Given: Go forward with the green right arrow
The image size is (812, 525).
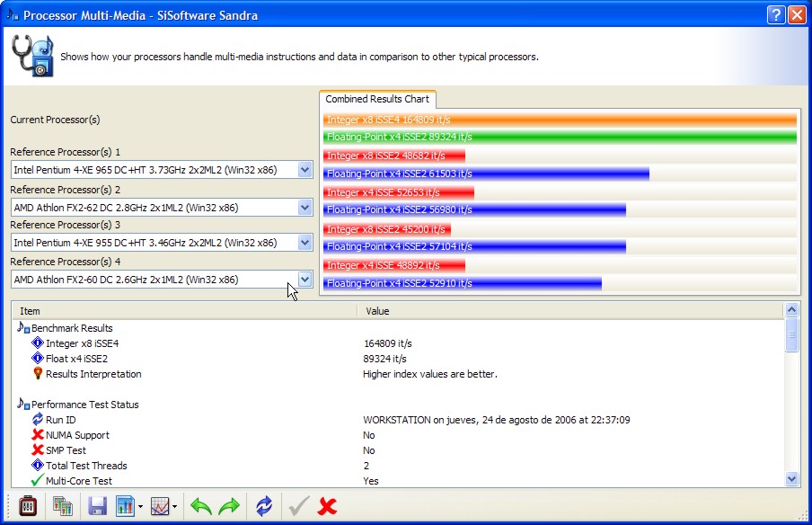Looking at the screenshot, I should (x=229, y=506).
